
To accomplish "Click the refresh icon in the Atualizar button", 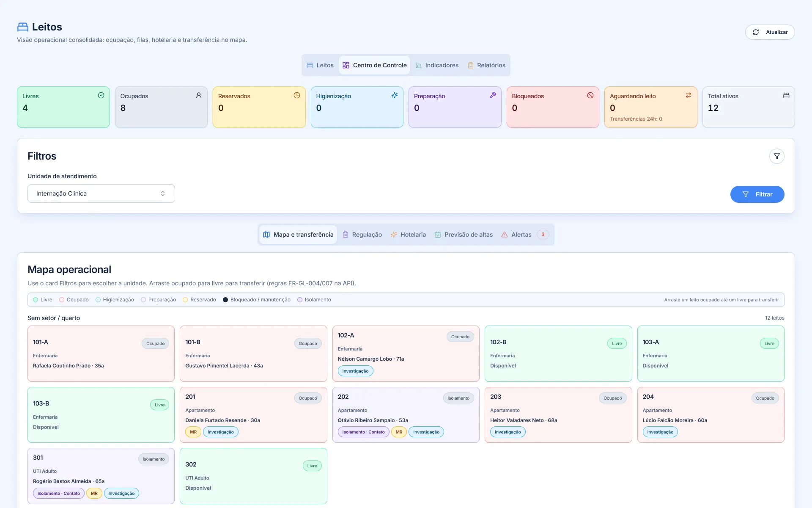I will [756, 32].
